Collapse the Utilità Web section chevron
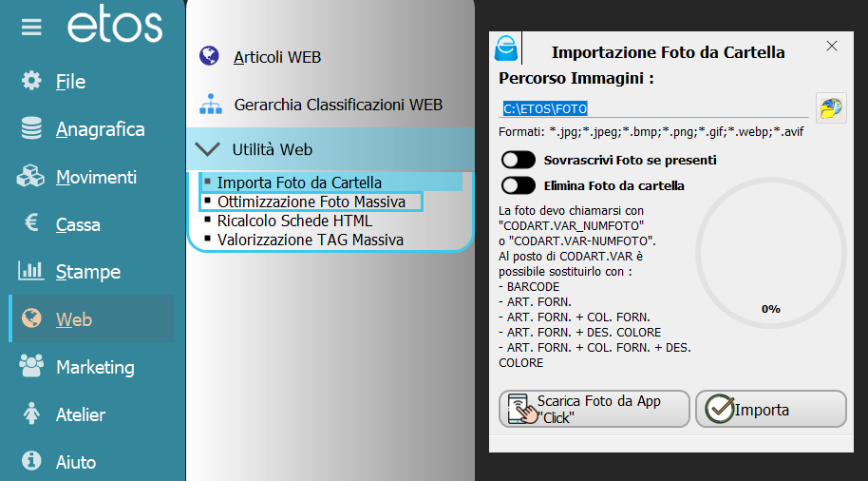Screen dimensions: 868x481 tap(208, 149)
